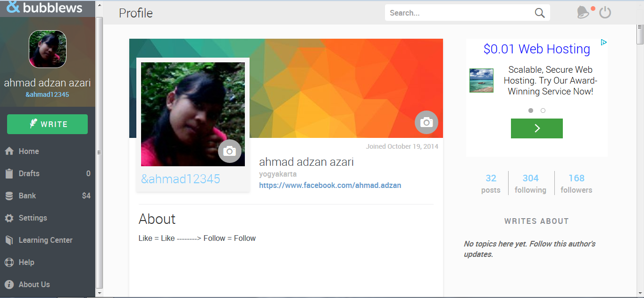Click the 'Like = Like' about text
The image size is (644, 298).
tap(157, 238)
